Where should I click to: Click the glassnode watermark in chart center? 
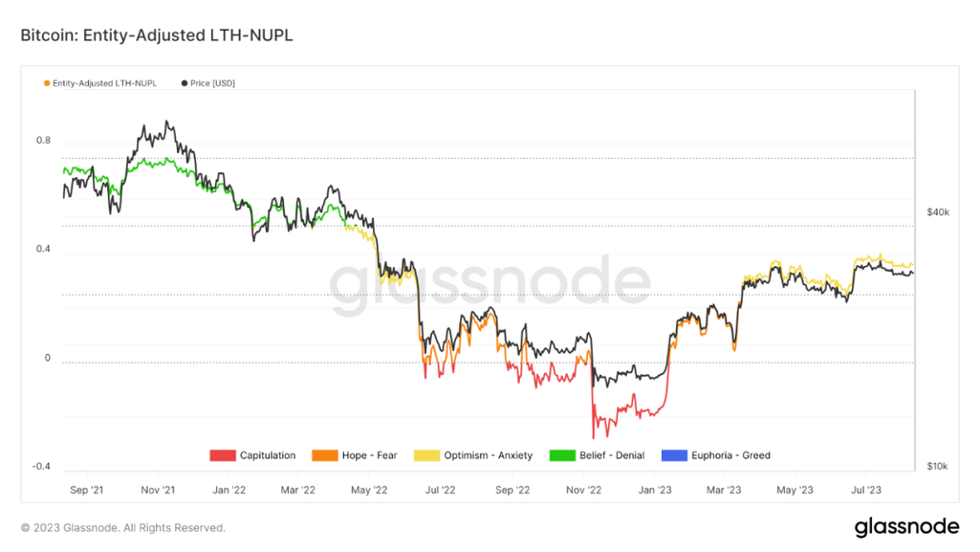point(490,284)
